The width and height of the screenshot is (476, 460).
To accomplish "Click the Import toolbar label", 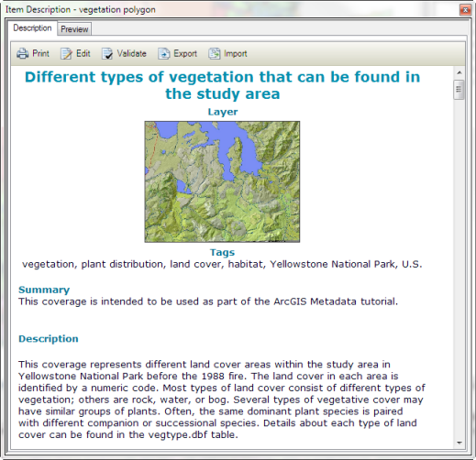I will 236,54.
